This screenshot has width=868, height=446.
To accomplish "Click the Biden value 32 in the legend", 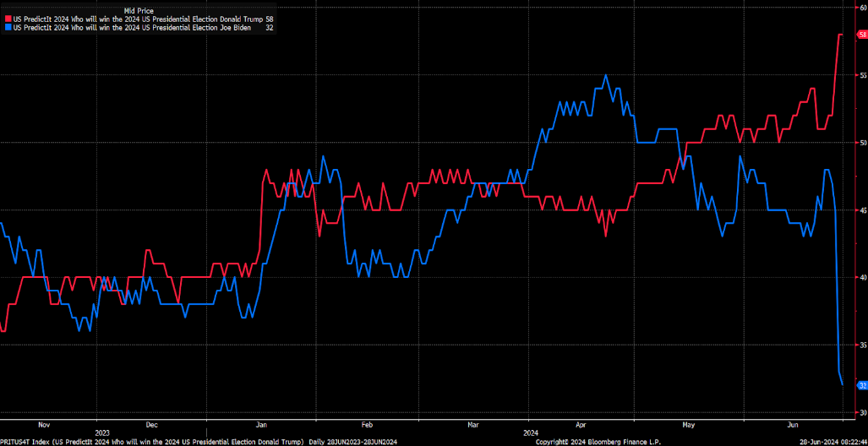I will 270,26.
